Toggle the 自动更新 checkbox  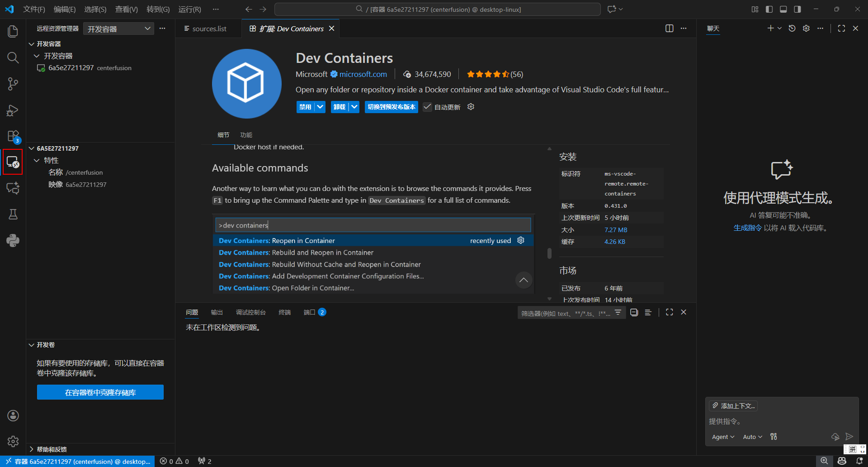pyautogui.click(x=427, y=107)
